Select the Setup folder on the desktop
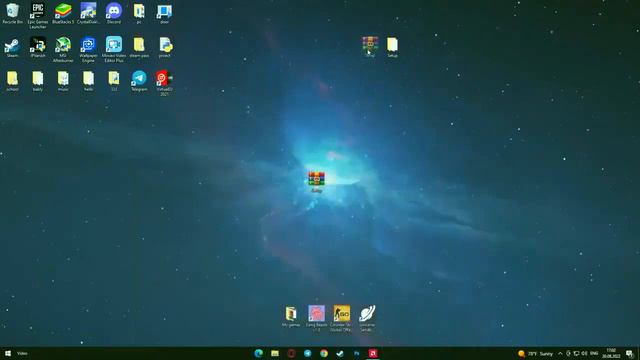 point(392,47)
